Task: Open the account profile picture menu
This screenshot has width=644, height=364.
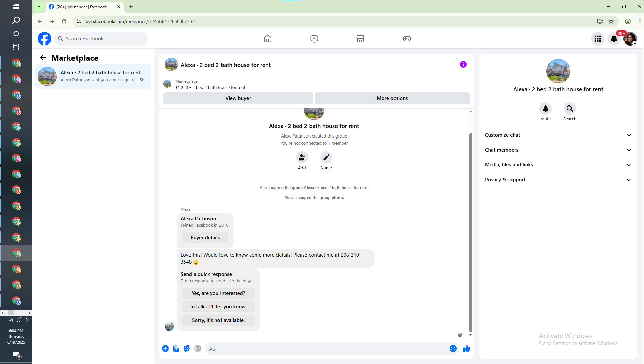Action: [x=630, y=39]
